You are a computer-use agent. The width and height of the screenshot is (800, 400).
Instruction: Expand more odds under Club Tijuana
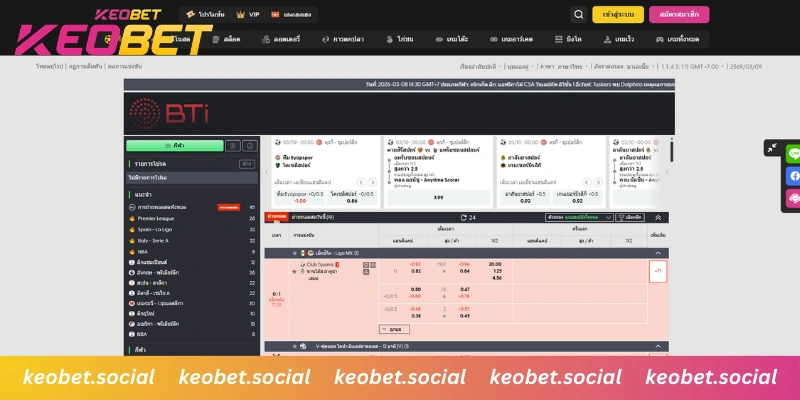(394, 329)
